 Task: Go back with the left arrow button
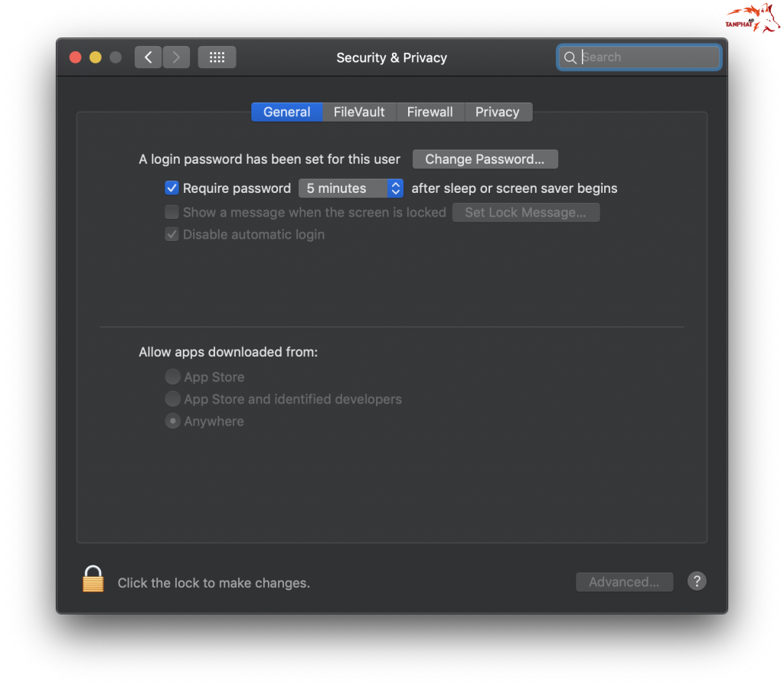point(149,57)
